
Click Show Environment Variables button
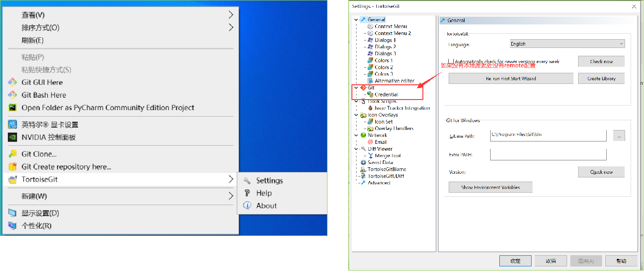491,187
